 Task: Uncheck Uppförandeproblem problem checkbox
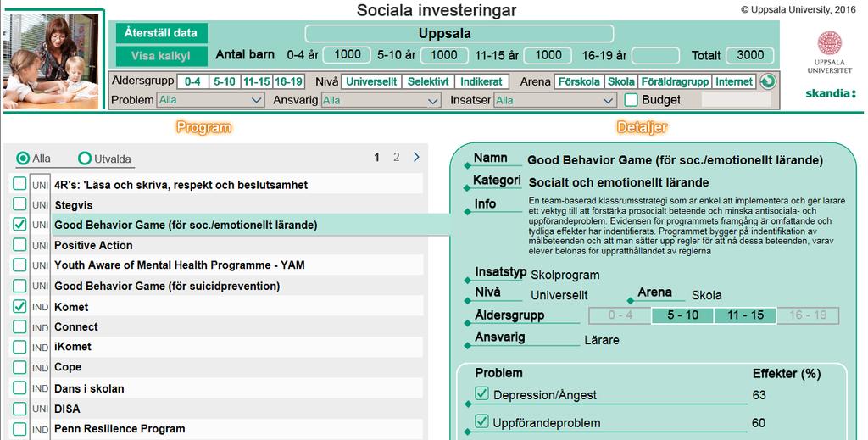coord(481,421)
